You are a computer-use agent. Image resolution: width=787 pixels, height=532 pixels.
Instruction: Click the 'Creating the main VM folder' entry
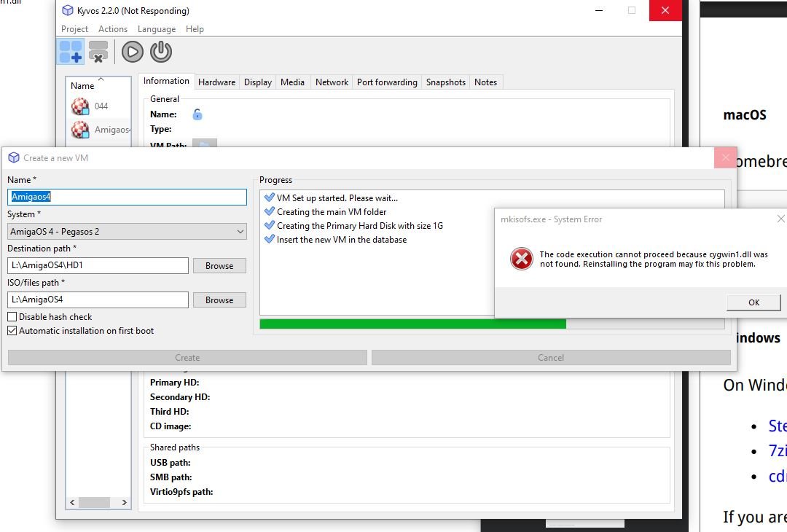[326, 212]
